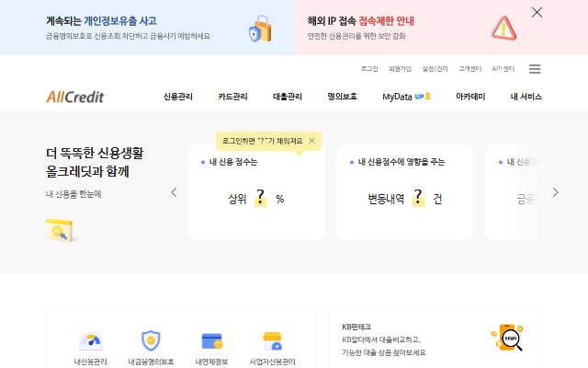Open 내금융명의보호 shield icon
This screenshot has width=588, height=368.
pyautogui.click(x=151, y=340)
